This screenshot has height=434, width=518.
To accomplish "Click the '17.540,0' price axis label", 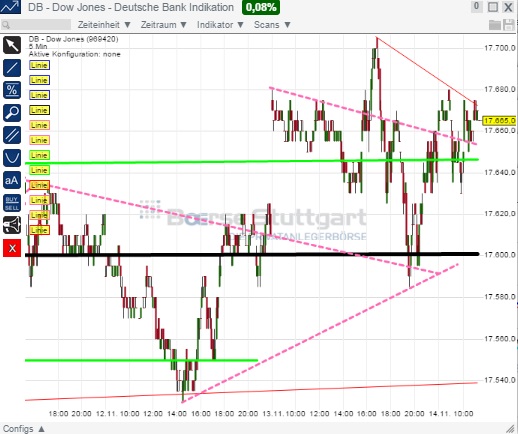I will pos(500,380).
